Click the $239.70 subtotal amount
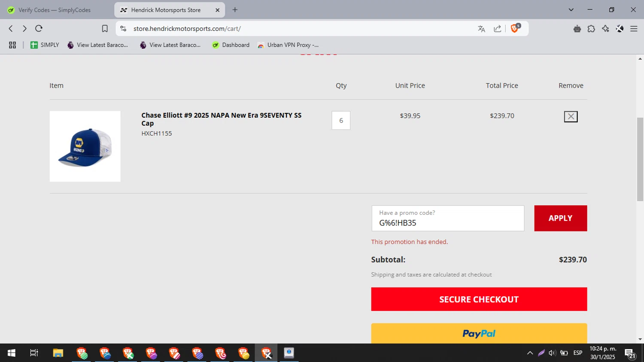 pyautogui.click(x=573, y=260)
